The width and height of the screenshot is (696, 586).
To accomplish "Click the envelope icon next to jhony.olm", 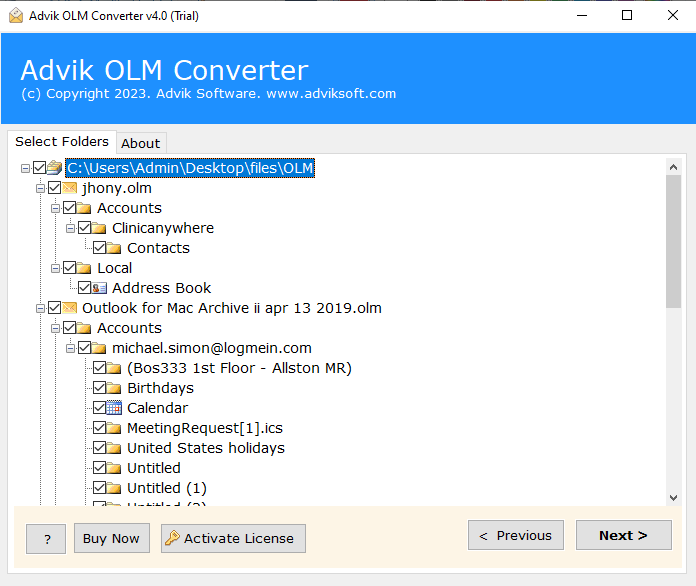I will (x=70, y=188).
